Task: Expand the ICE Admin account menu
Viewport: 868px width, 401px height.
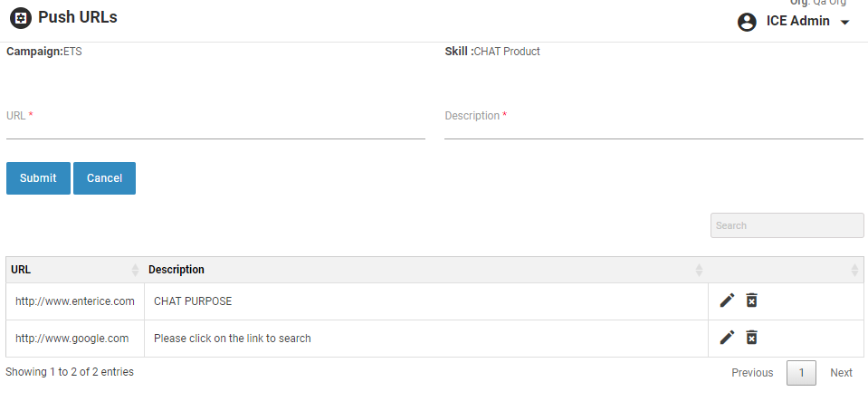Action: click(797, 22)
